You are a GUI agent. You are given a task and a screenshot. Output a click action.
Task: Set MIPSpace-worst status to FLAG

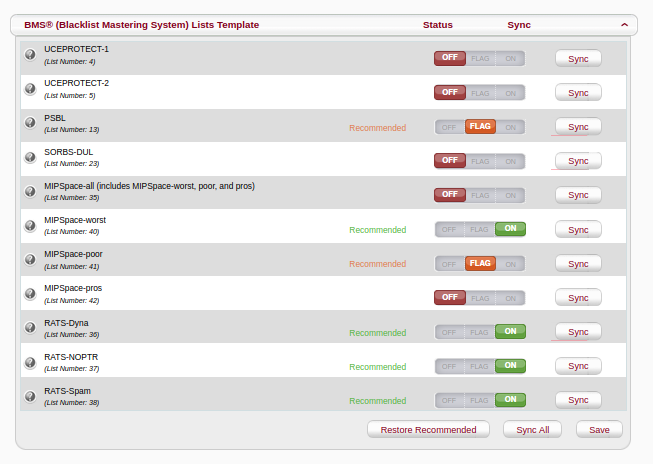pyautogui.click(x=479, y=230)
